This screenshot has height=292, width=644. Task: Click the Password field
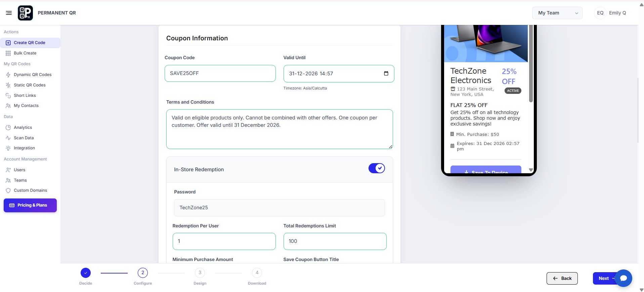(280, 208)
